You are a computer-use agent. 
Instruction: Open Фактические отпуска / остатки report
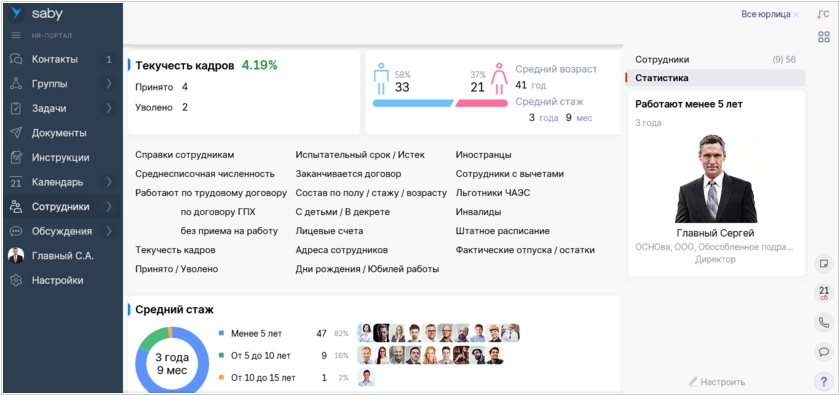525,250
